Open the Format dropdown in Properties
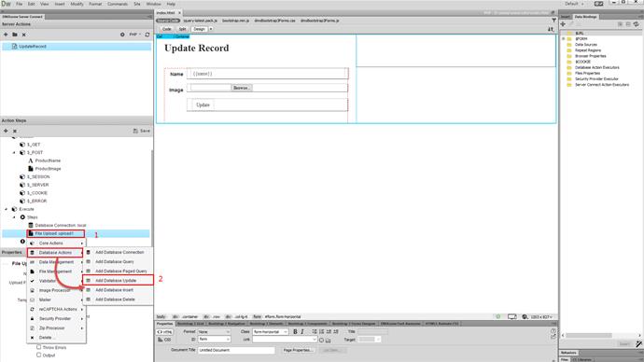Viewport: 644px width, 362px height. coord(214,331)
